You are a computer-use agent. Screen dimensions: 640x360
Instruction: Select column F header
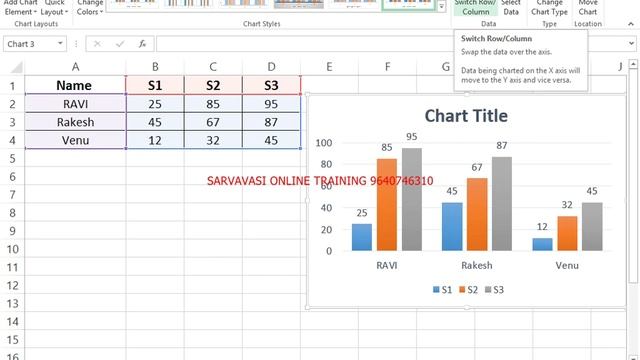pyautogui.click(x=387, y=67)
